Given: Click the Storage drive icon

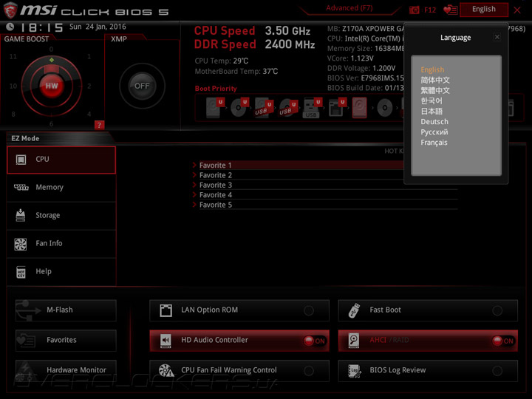Looking at the screenshot, I should click(21, 215).
